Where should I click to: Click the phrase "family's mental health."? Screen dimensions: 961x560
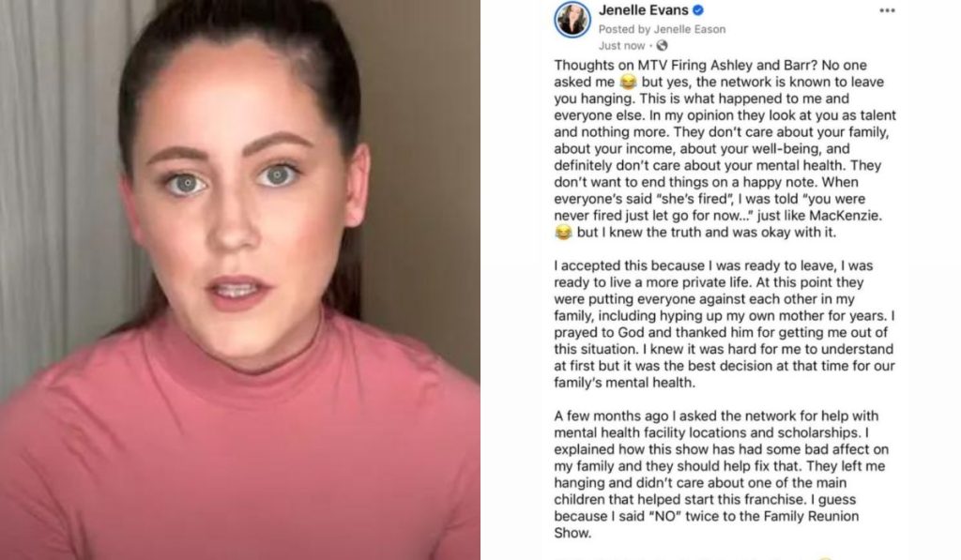[x=624, y=383]
